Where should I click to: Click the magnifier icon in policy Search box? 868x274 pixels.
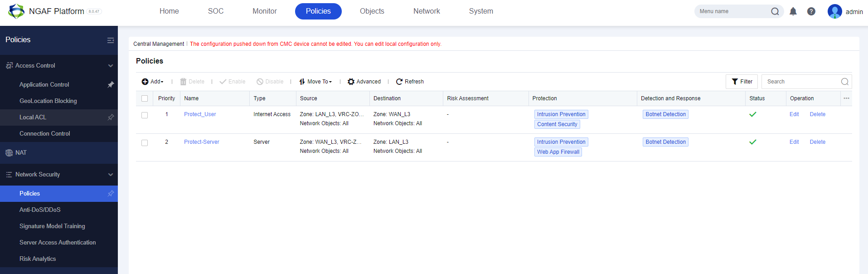pyautogui.click(x=845, y=82)
